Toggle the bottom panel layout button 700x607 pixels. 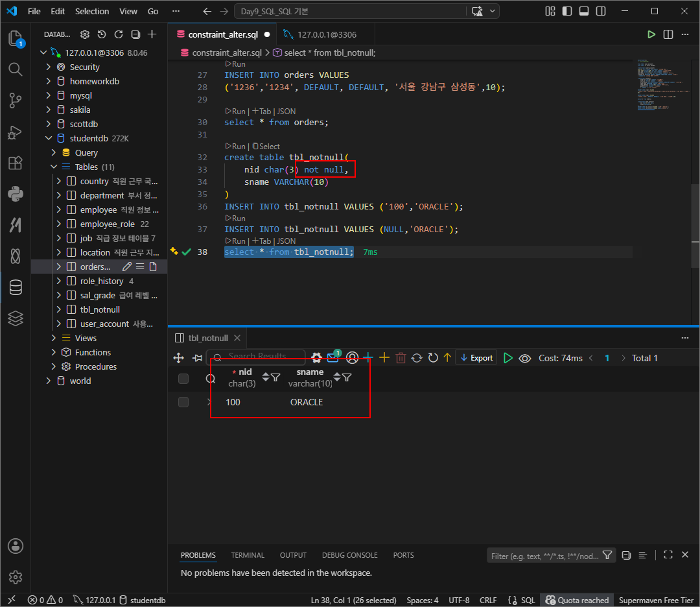(584, 11)
